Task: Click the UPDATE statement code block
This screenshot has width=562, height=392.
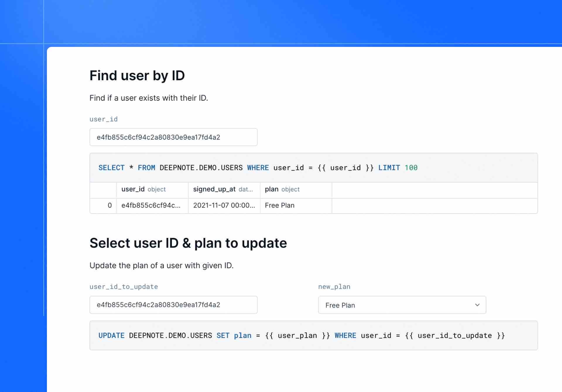Action: [301, 336]
